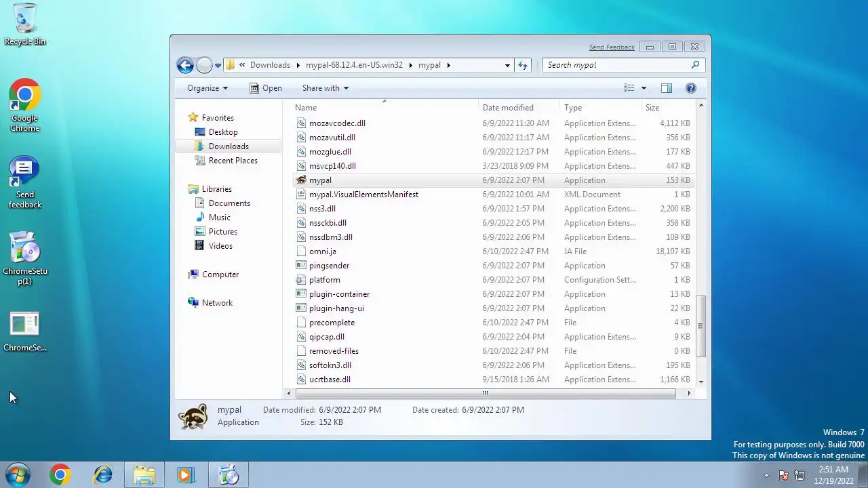Open the Share with dropdown menu

(x=325, y=88)
